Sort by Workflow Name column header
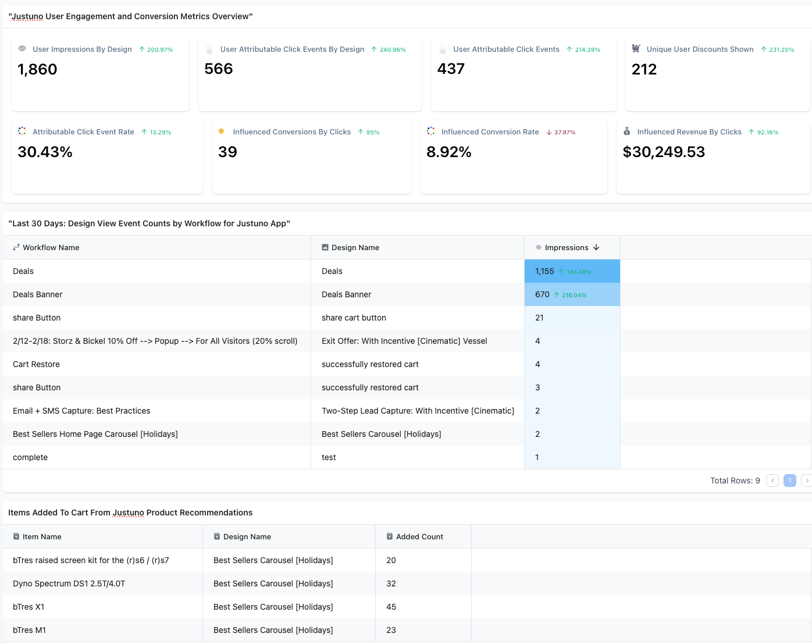This screenshot has height=644, width=812. click(x=51, y=247)
